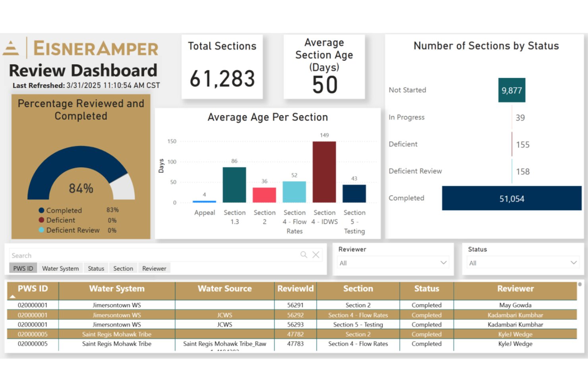Image resolution: width=588 pixels, height=392 pixels.
Task: Sort by the Water System column header
Action: [117, 289]
